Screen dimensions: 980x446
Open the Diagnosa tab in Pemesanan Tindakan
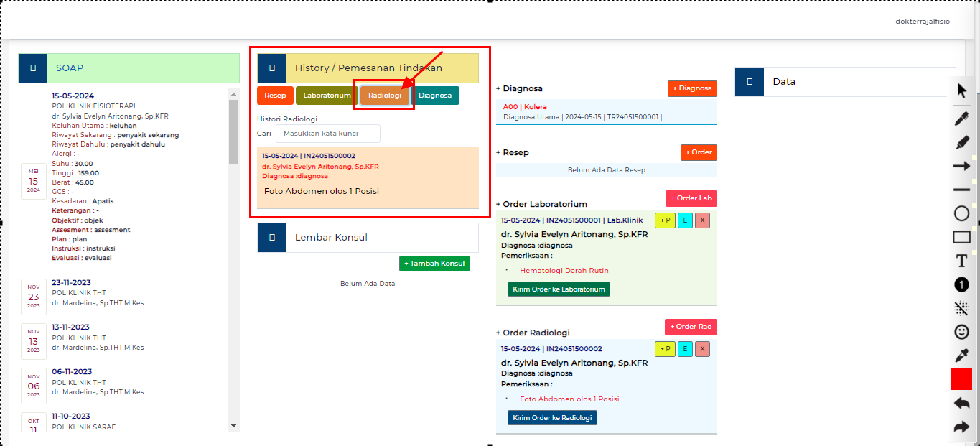(437, 94)
